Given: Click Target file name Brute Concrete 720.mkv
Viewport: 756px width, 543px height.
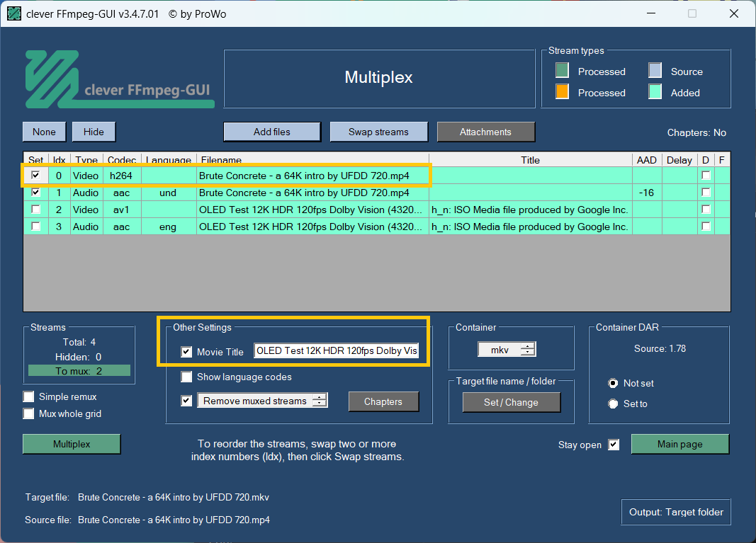Looking at the screenshot, I should 174,497.
